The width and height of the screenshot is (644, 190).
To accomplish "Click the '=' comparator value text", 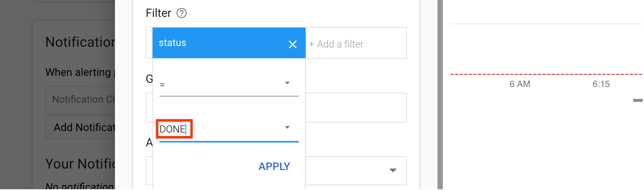I will pyautogui.click(x=162, y=85).
